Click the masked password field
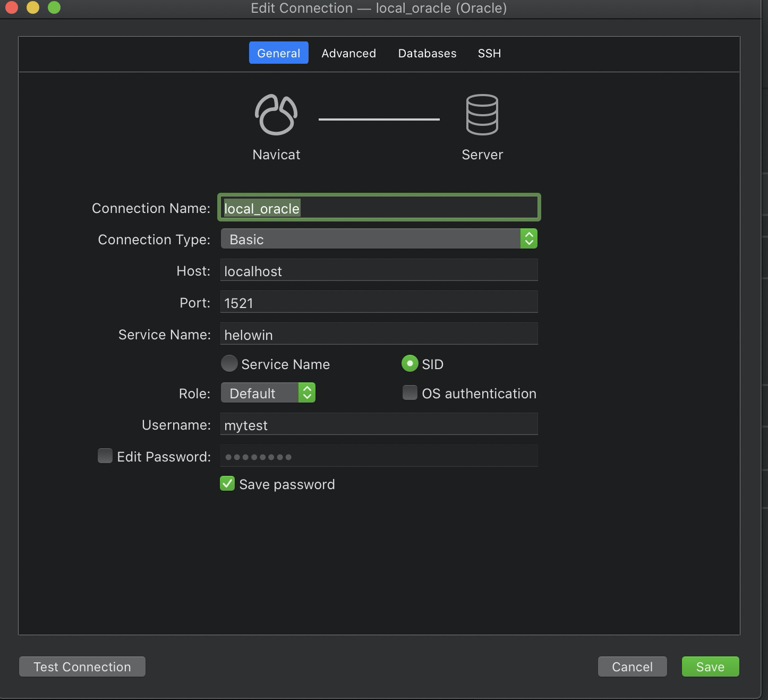Screen dimensions: 768x700 [379, 456]
